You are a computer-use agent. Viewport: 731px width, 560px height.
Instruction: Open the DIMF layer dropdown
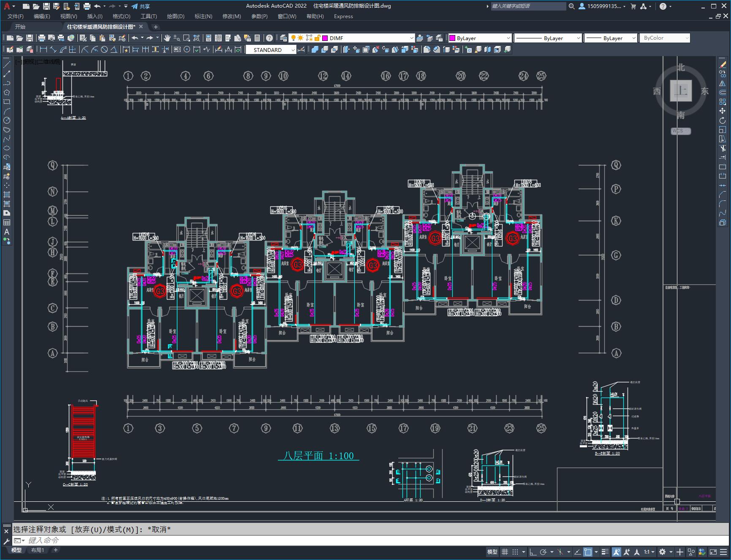(x=411, y=38)
